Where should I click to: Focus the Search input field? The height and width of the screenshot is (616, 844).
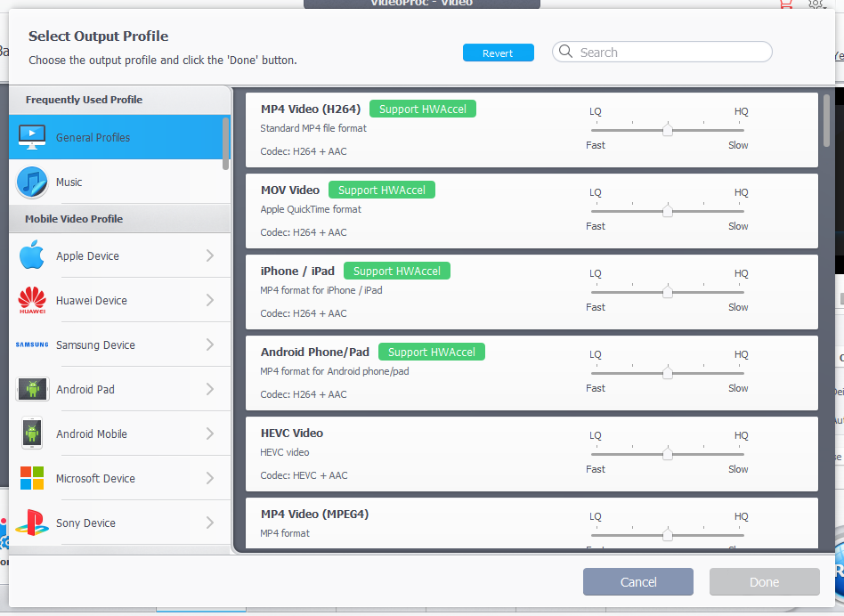click(x=662, y=52)
